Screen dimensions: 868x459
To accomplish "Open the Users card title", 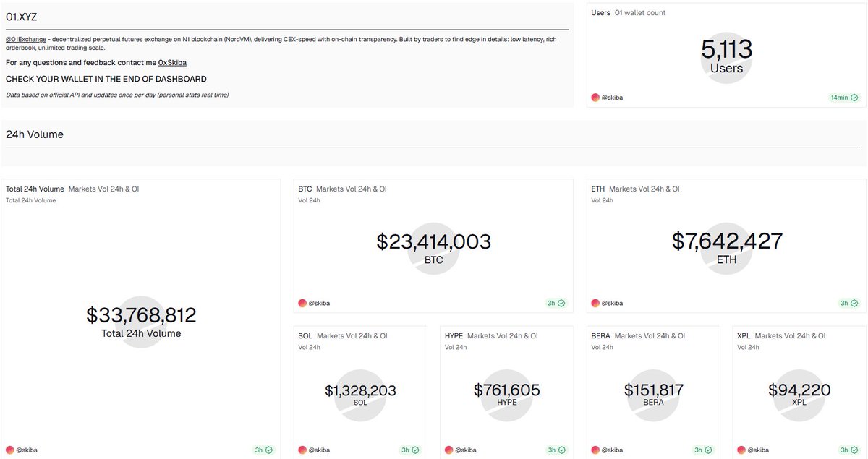I will (600, 13).
